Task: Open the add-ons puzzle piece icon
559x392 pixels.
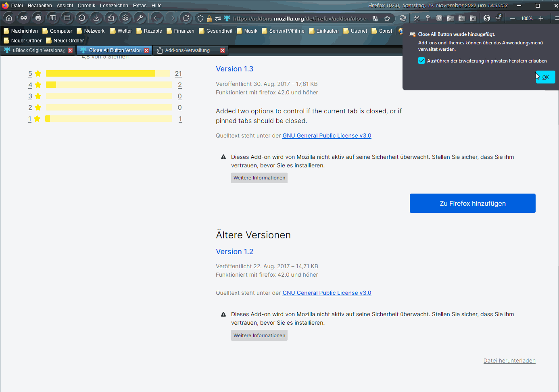Action: pyautogui.click(x=111, y=18)
